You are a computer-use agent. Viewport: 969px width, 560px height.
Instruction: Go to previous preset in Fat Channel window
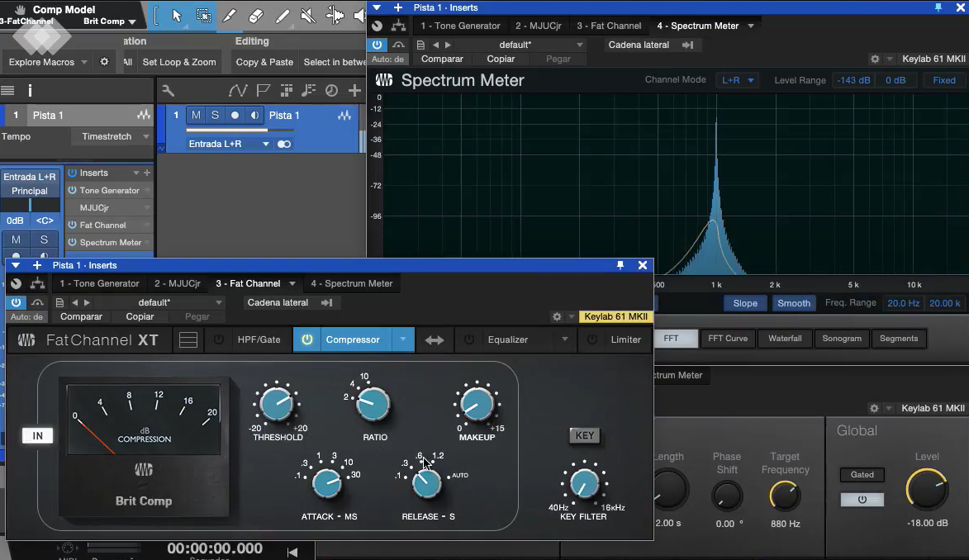pos(75,303)
